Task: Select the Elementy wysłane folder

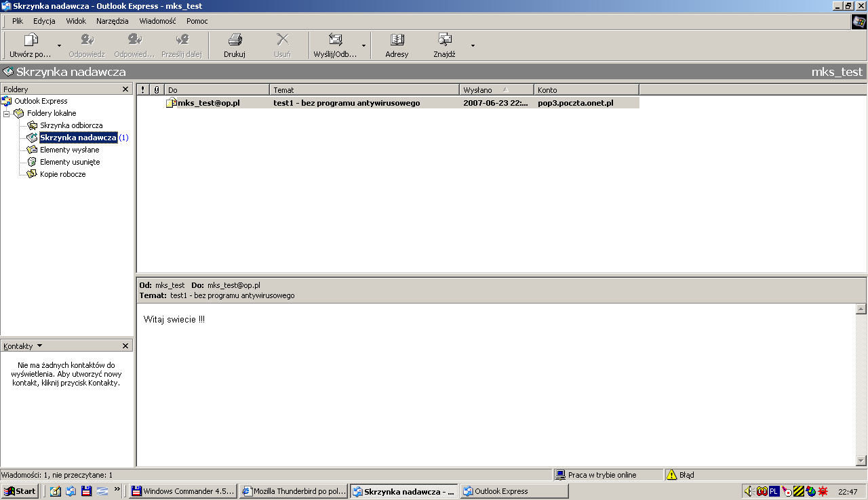Action: (x=69, y=150)
